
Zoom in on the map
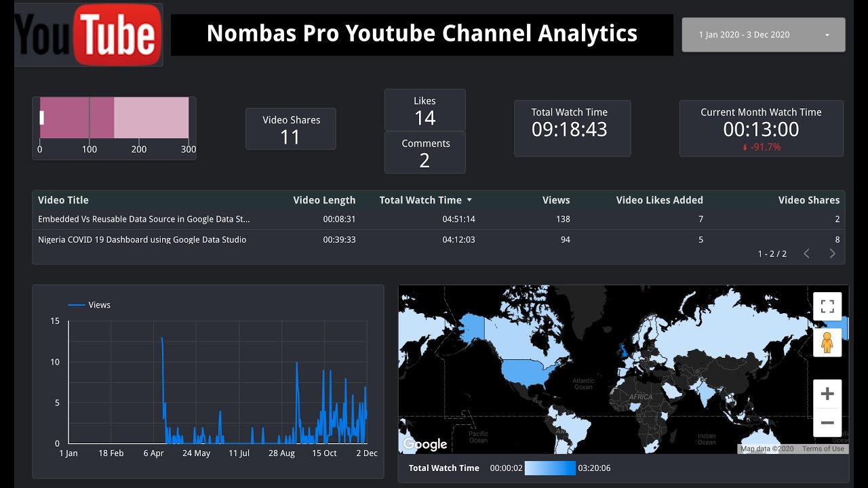[x=827, y=394]
